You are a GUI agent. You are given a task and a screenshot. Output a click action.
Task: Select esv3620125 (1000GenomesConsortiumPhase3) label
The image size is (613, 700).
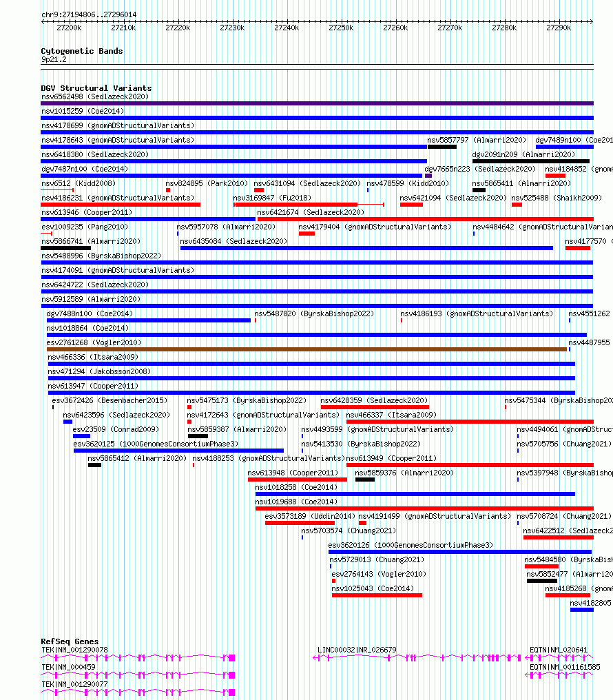[156, 444]
